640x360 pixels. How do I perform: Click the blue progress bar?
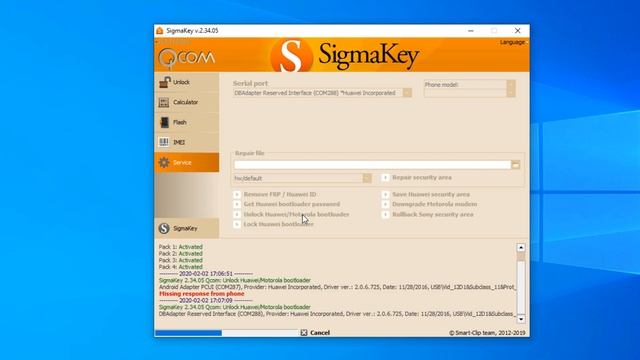coord(188,333)
